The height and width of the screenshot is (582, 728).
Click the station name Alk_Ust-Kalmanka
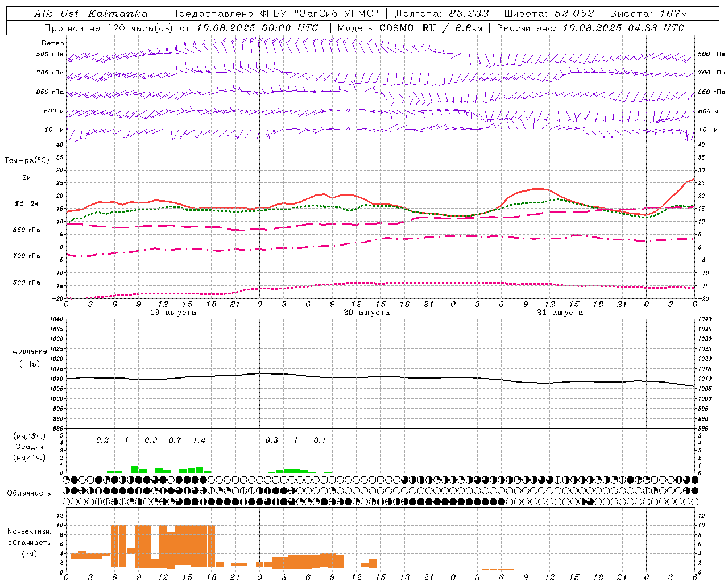[x=91, y=14]
